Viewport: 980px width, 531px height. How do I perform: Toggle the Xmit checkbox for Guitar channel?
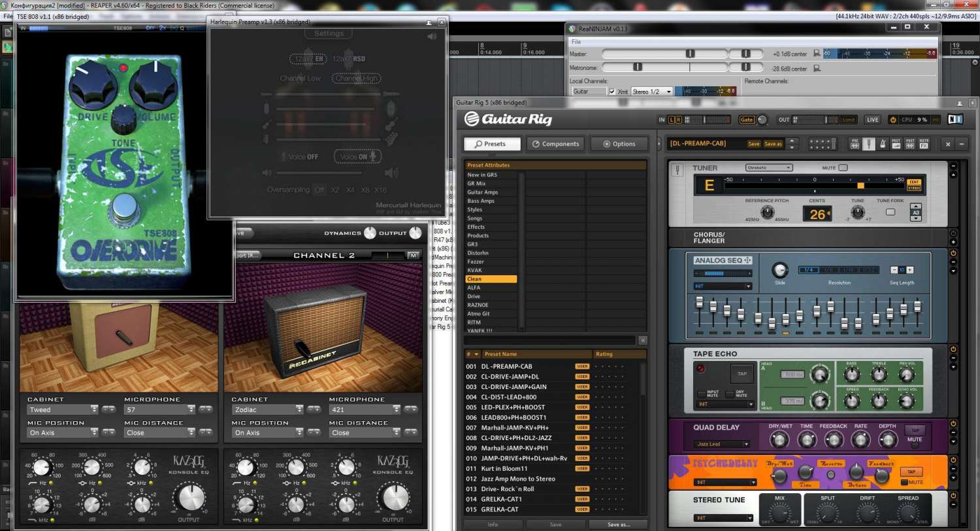click(x=612, y=92)
